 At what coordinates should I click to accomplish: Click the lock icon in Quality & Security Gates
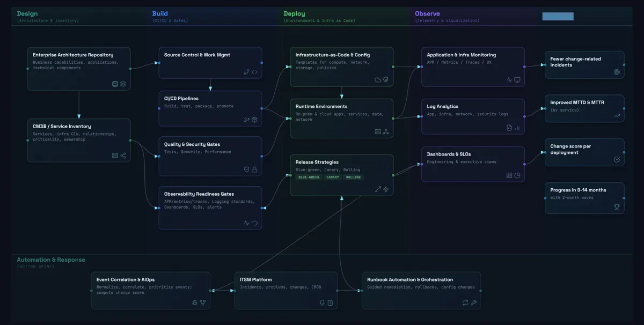coord(254,169)
